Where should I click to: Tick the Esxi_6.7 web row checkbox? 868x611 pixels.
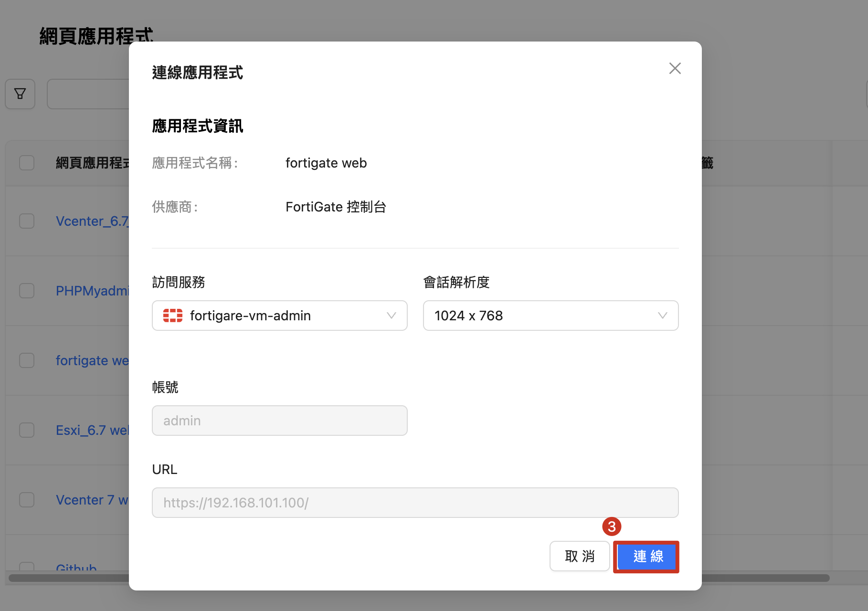tap(27, 430)
